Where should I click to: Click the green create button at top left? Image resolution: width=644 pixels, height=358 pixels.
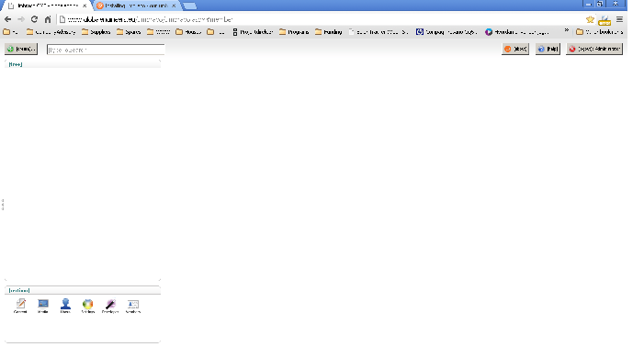(x=21, y=49)
